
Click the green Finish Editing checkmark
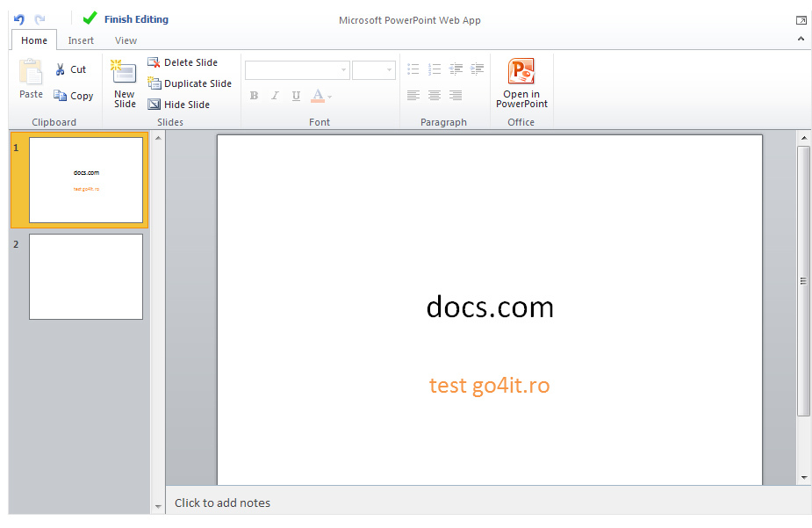point(90,18)
